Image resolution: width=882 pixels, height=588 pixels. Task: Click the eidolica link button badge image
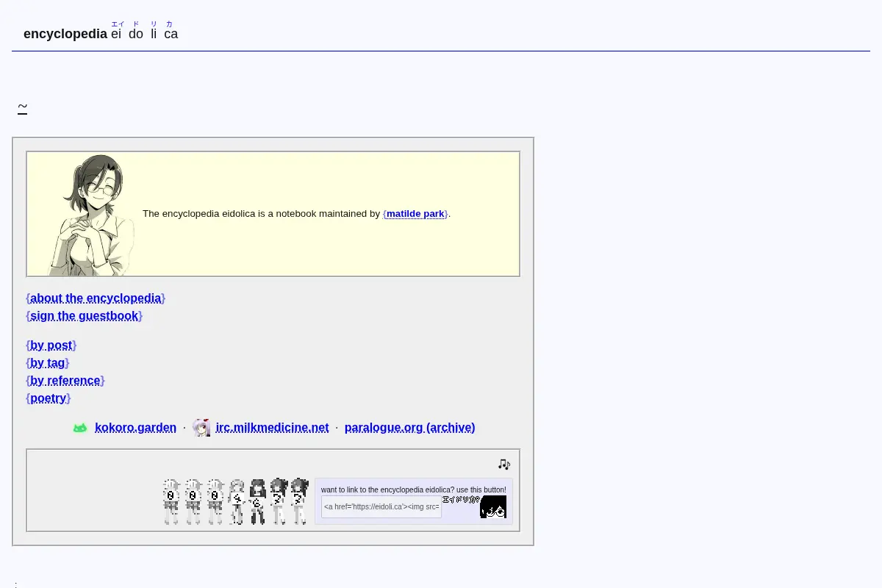[x=474, y=506]
